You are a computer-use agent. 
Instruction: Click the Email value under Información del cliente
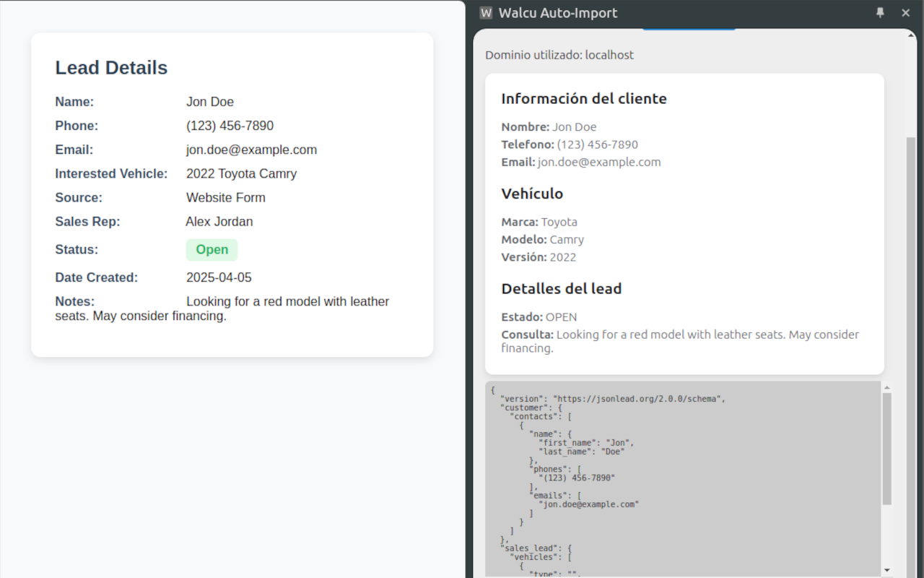point(599,163)
